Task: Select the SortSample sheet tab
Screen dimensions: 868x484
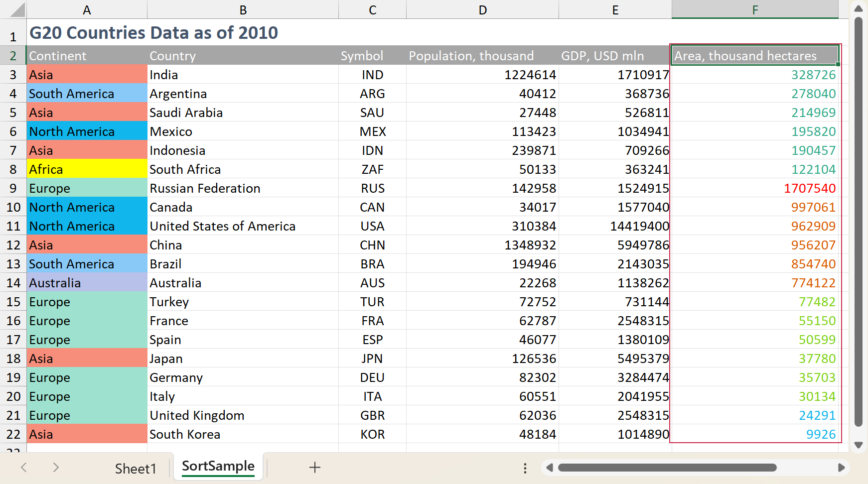Action: tap(218, 466)
